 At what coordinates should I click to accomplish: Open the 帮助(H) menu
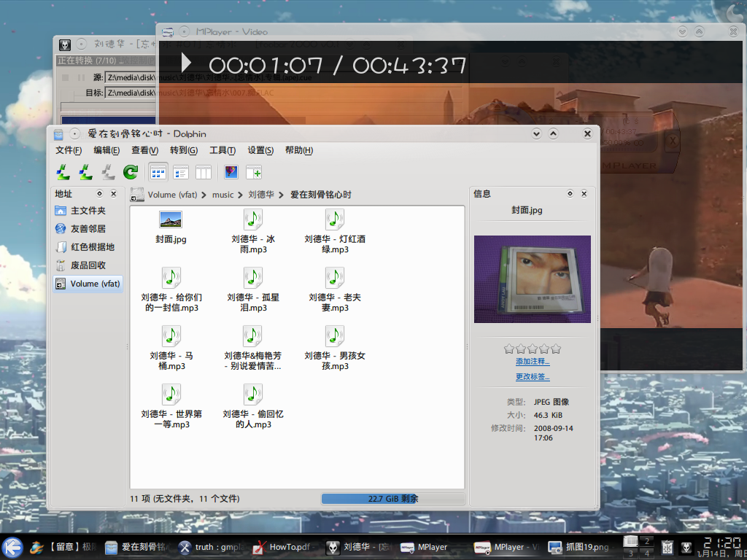(x=298, y=150)
